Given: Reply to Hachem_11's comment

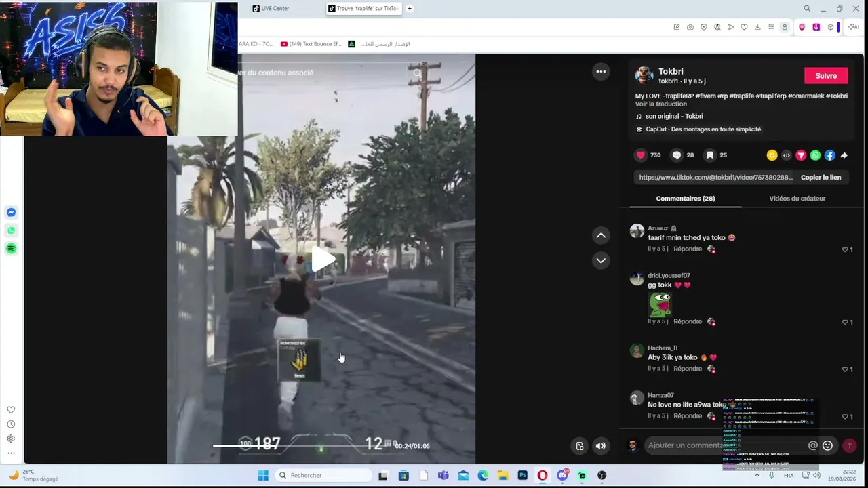Looking at the screenshot, I should pyautogui.click(x=688, y=369).
